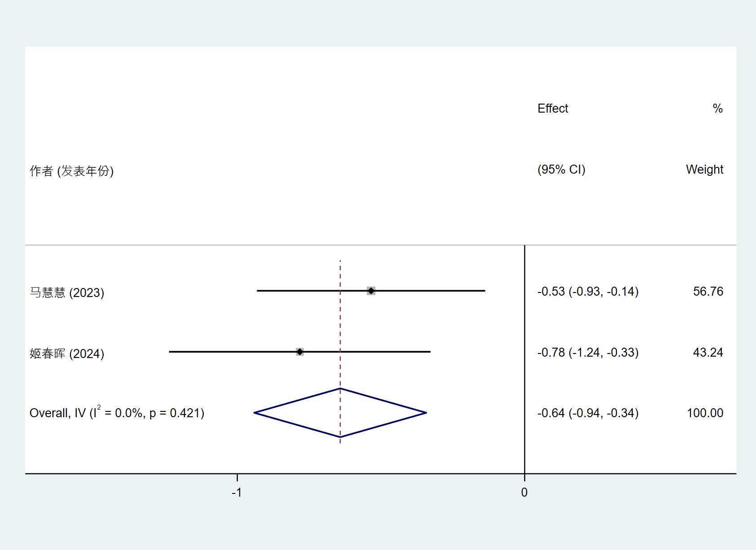Select the 马慧慧 (2023) study label

(67, 292)
